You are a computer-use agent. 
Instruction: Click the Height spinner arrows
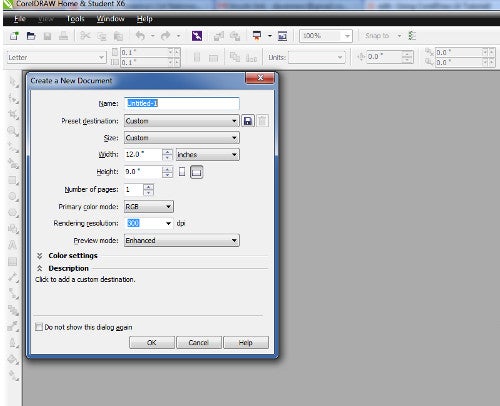(167, 172)
